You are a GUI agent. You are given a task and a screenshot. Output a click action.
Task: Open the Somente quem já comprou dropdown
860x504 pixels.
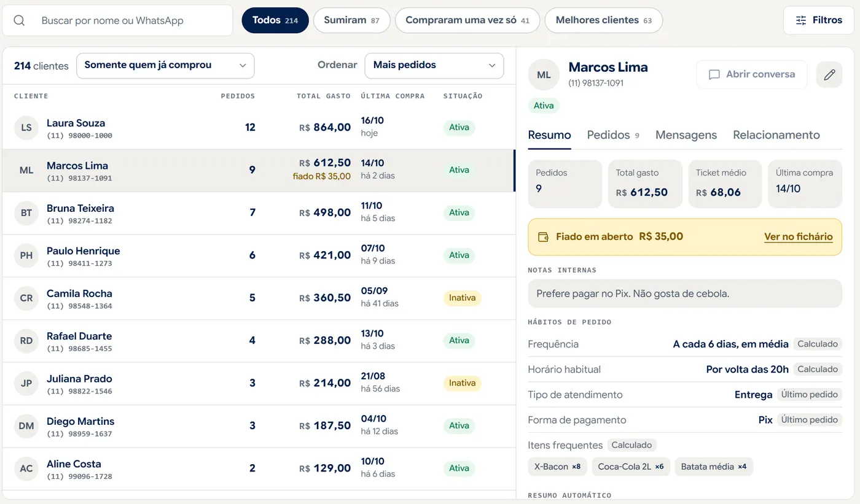tap(165, 66)
